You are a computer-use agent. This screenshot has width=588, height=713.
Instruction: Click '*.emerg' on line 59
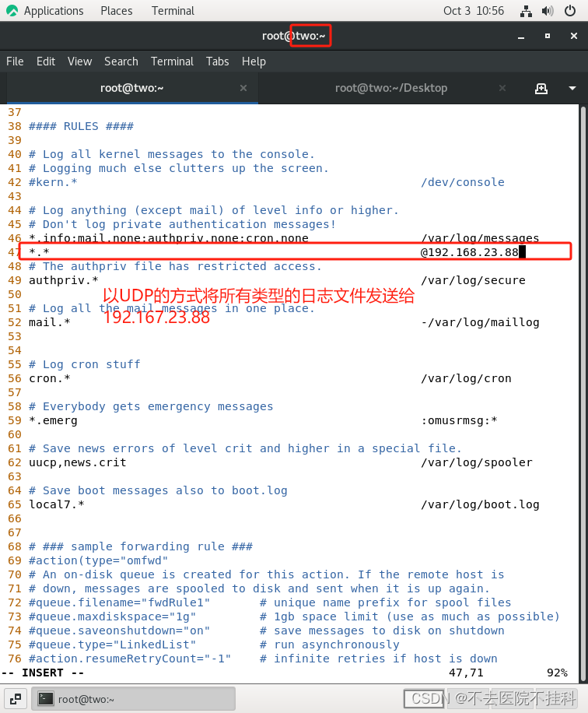point(53,420)
